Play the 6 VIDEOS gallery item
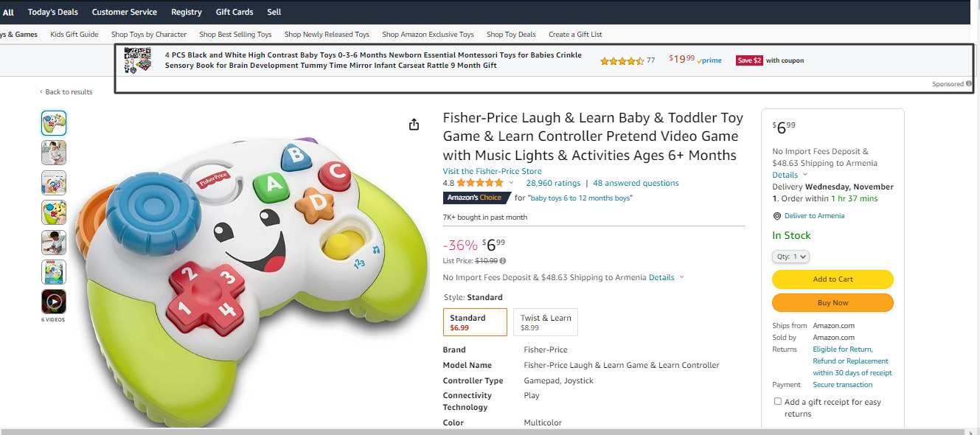Screen dimensions: 980x435 coord(53,302)
